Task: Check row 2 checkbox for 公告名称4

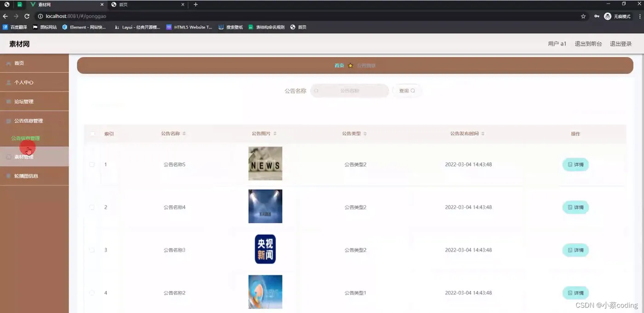Action: 92,207
